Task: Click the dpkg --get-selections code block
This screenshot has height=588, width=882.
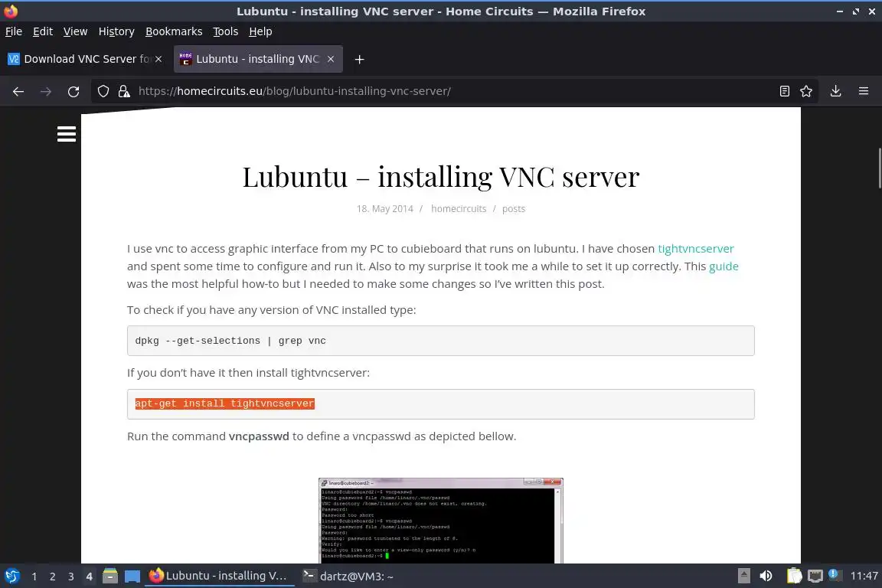Action: click(440, 341)
